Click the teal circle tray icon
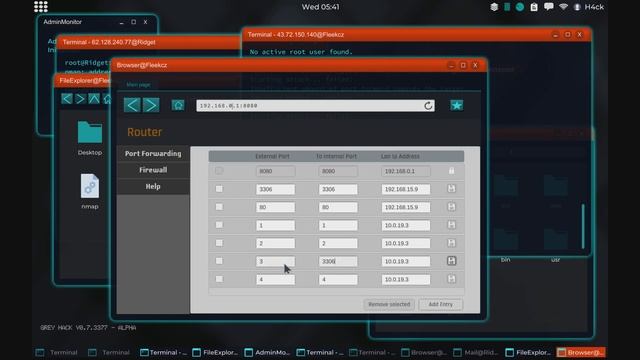 tap(520, 7)
